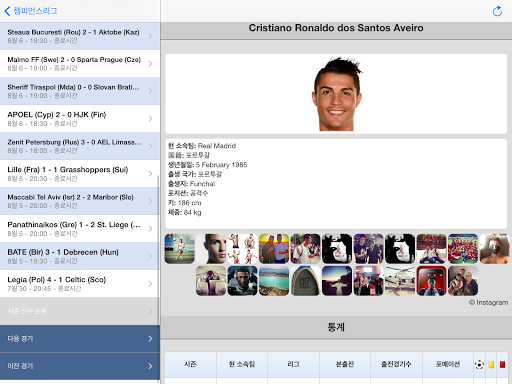Open the sunset silhouette Instagram photo

point(337,281)
